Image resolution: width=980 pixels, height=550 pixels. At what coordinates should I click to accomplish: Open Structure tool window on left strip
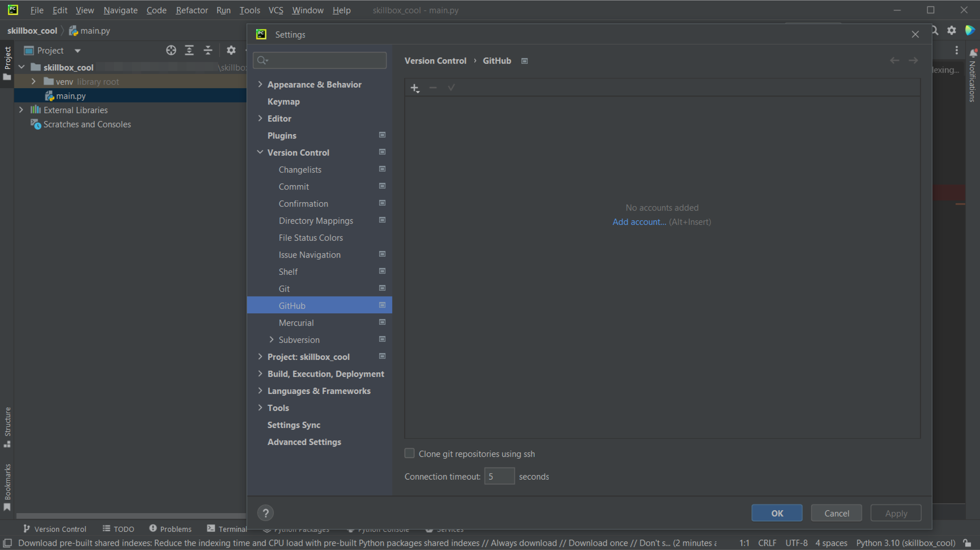tap(7, 427)
